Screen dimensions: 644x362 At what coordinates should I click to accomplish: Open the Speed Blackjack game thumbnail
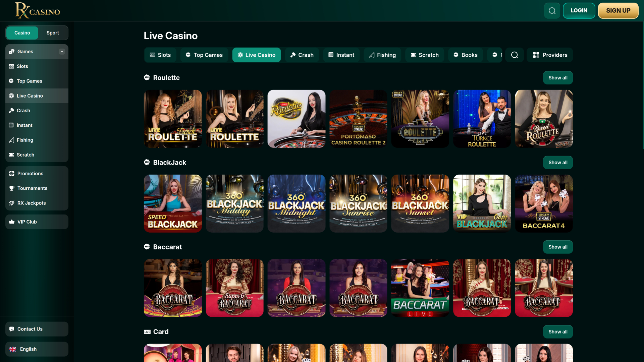pos(172,203)
